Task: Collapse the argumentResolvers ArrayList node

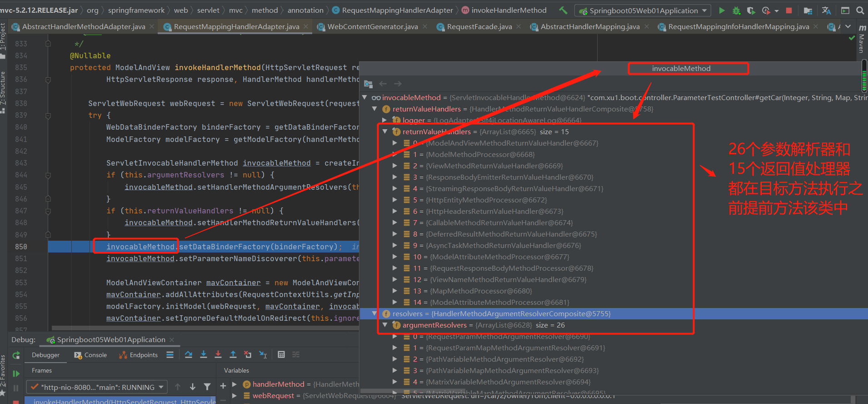Action: point(384,325)
